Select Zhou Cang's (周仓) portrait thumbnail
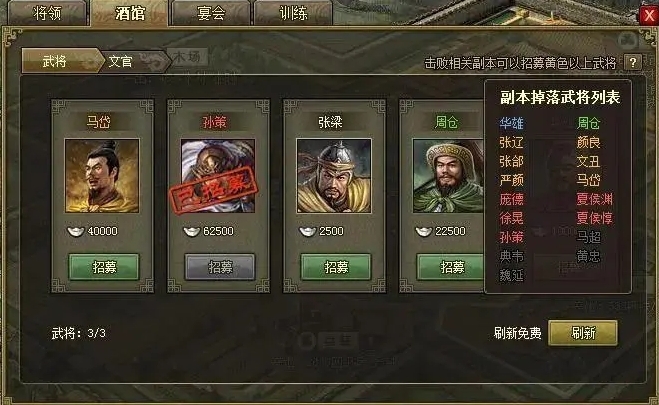Image resolution: width=659 pixels, height=405 pixels. pos(448,176)
